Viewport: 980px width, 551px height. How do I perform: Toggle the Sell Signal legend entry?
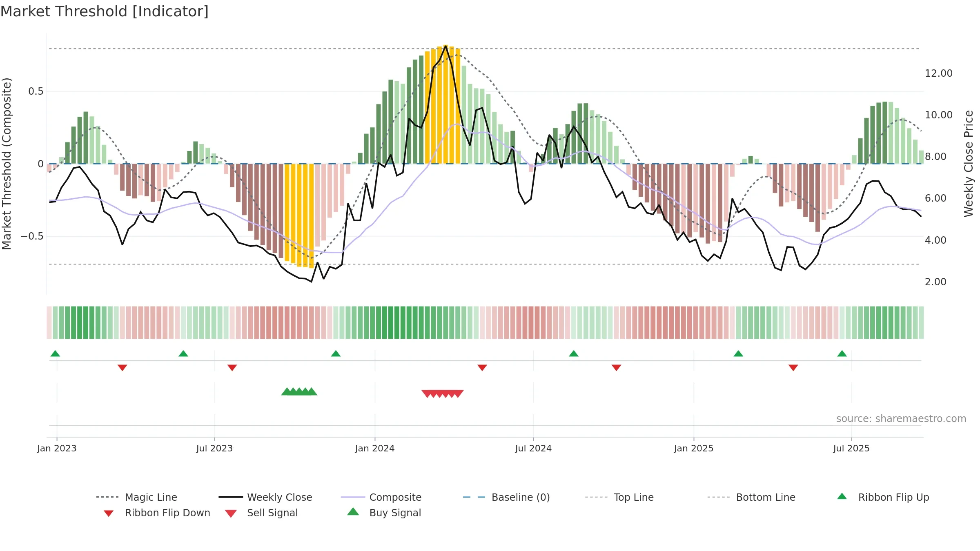tap(261, 513)
